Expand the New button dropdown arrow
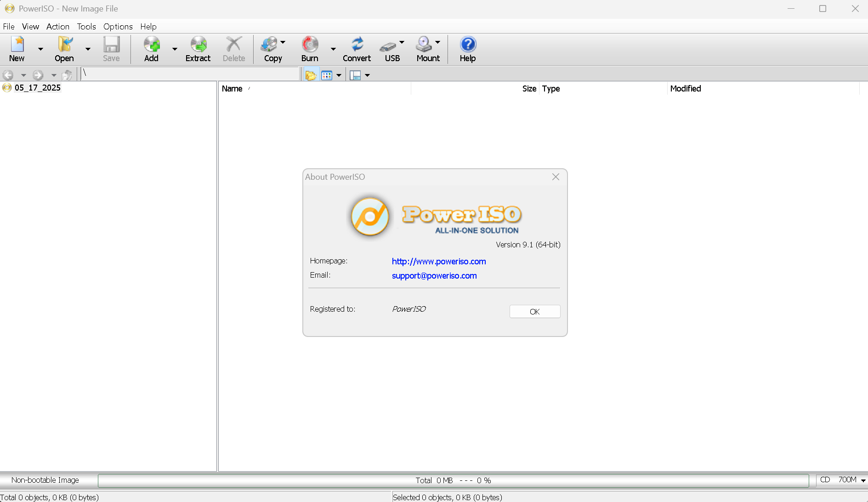Screen dimensions: 868x502 click(40, 49)
